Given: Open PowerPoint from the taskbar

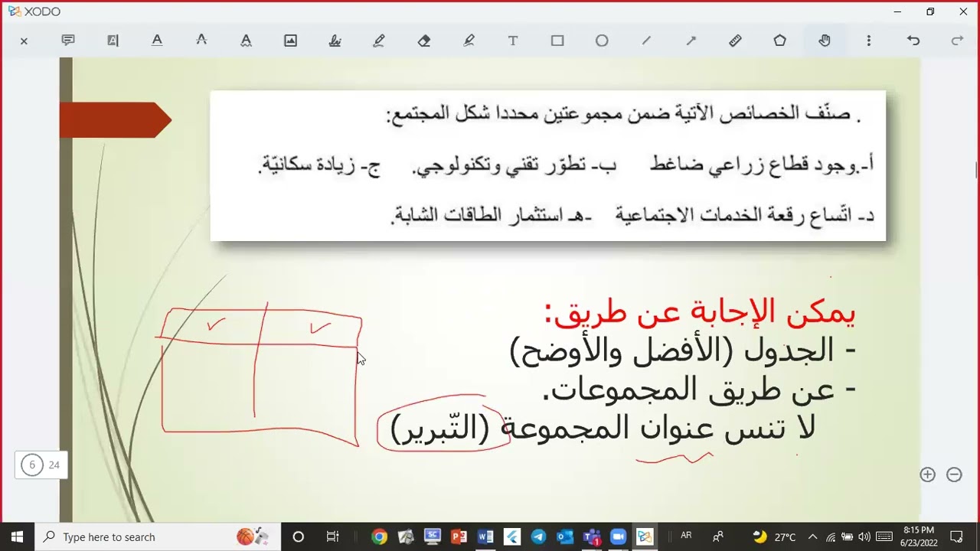Looking at the screenshot, I should point(459,536).
